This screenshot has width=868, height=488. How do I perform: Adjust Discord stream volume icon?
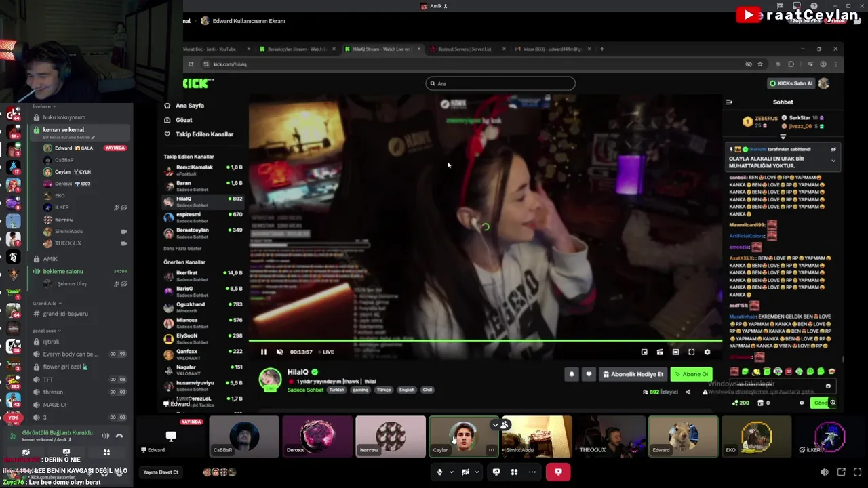[824, 472]
